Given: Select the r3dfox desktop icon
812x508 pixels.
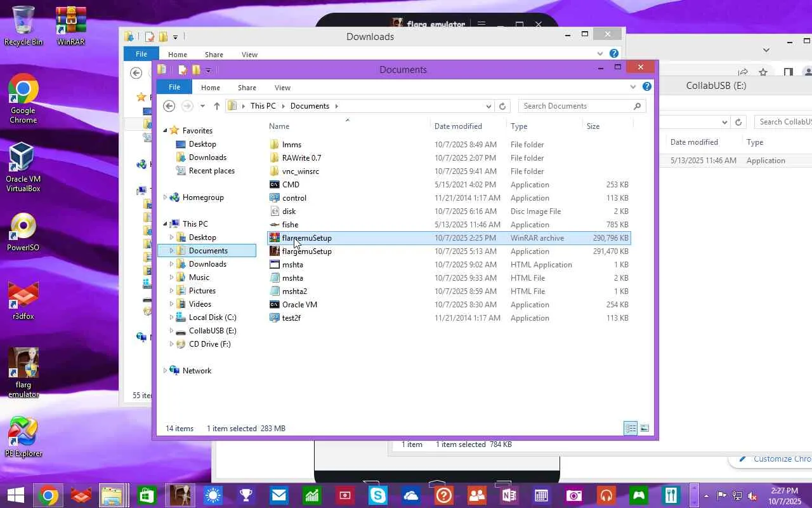Looking at the screenshot, I should tap(23, 300).
